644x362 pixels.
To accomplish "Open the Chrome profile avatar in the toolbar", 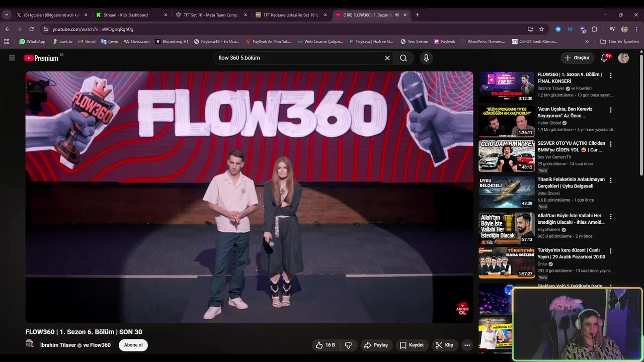I will coord(624,29).
